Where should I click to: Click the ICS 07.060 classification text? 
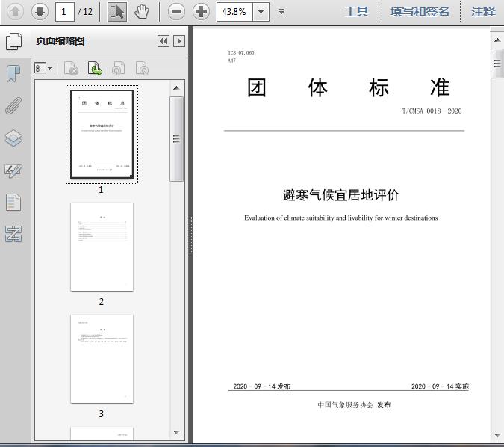coord(241,52)
